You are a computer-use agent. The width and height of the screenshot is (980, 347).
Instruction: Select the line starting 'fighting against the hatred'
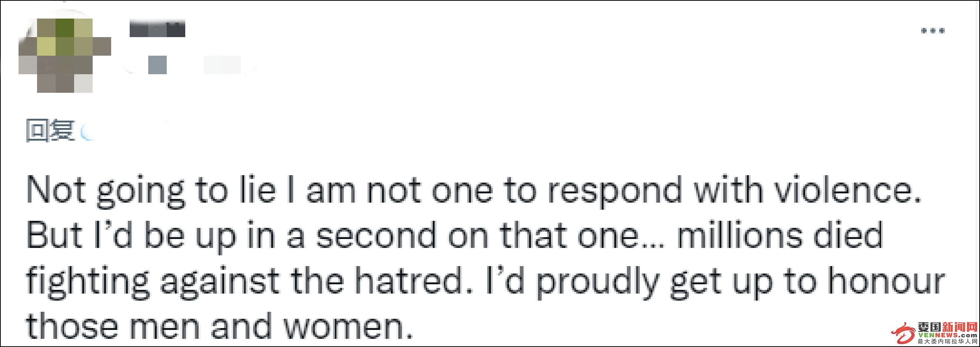[x=485, y=281]
